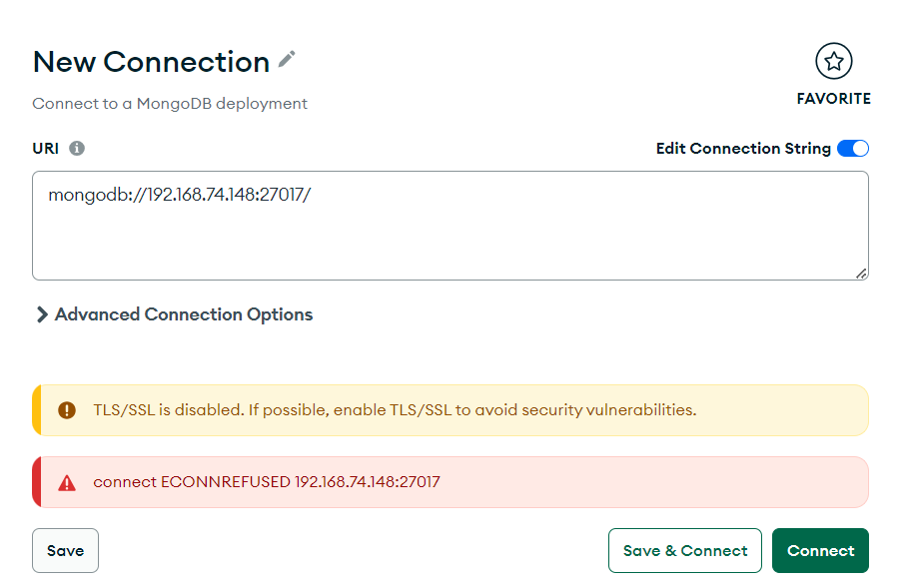Toggle the Edit Connection String switch

coord(853,148)
